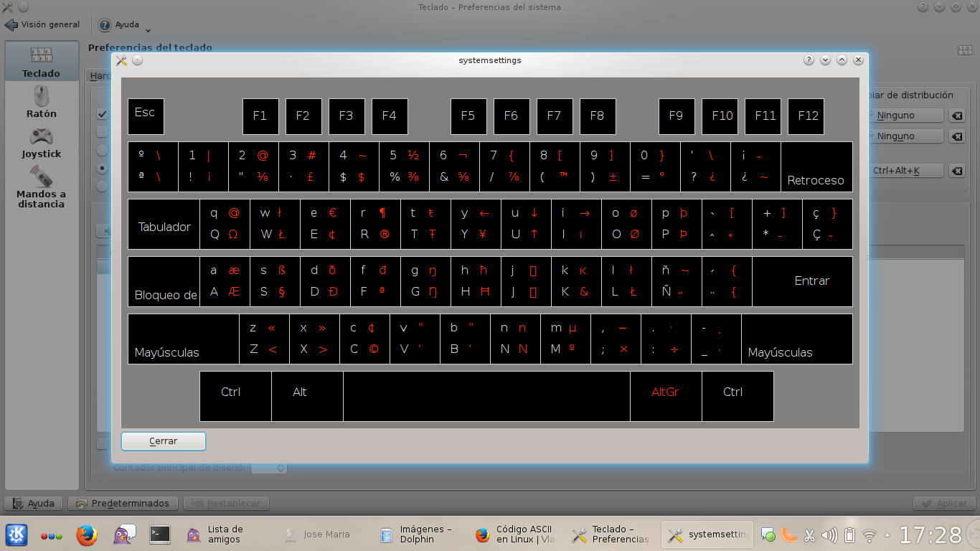
Task: Adjust the Contador principal de diseño spinbox
Action: [x=269, y=468]
